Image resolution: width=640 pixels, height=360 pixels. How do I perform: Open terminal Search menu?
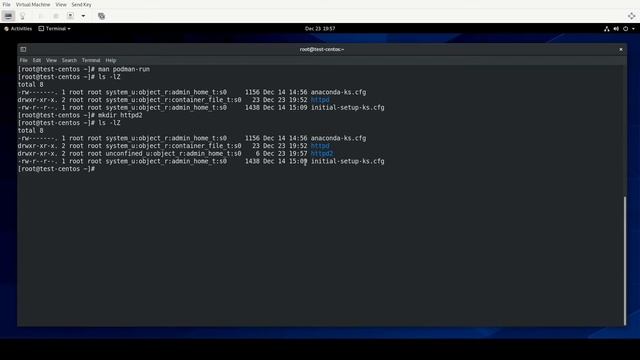point(69,60)
